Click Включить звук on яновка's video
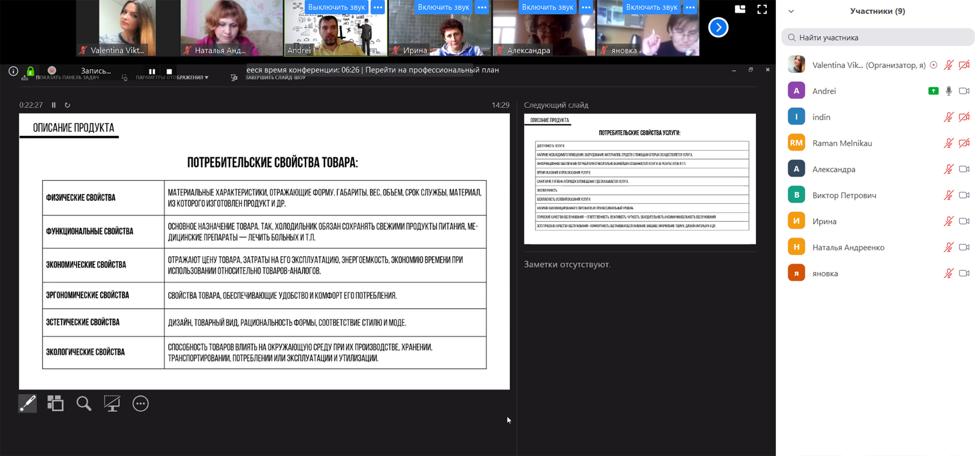The height and width of the screenshot is (456, 980). click(652, 7)
